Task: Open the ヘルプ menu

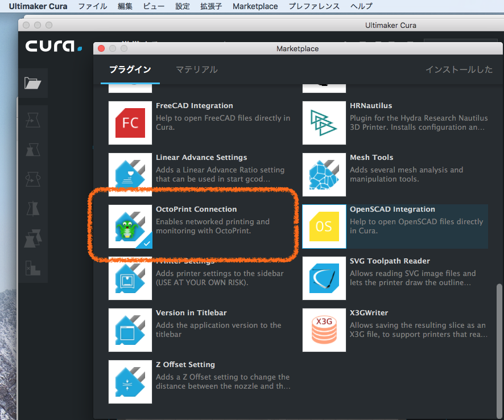Action: [x=361, y=6]
